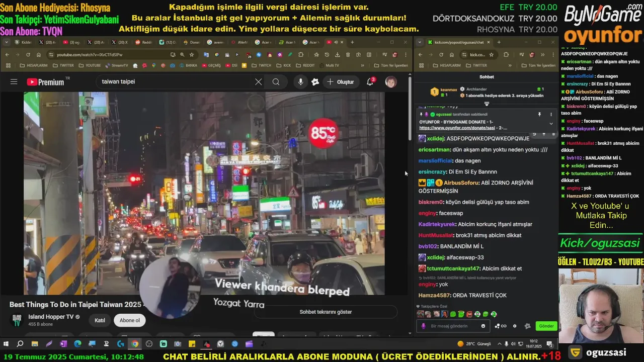
Task: Open the YouTube notifications bell
Action: click(370, 81)
